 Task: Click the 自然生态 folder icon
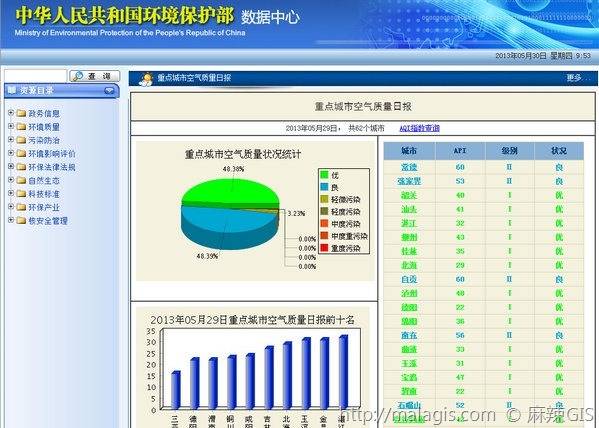click(21, 180)
